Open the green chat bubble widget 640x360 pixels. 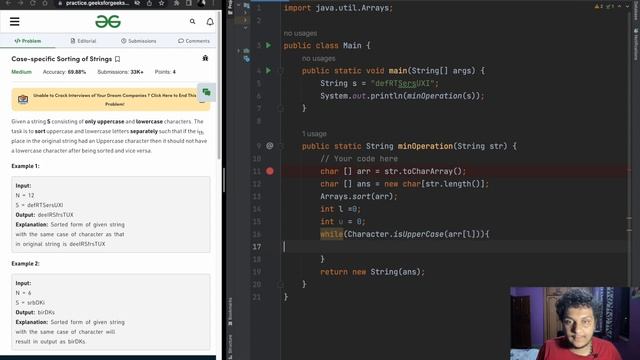coord(207,92)
